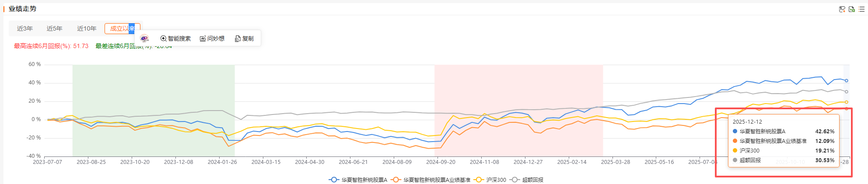Select the 近3年 period tab

[x=25, y=28]
